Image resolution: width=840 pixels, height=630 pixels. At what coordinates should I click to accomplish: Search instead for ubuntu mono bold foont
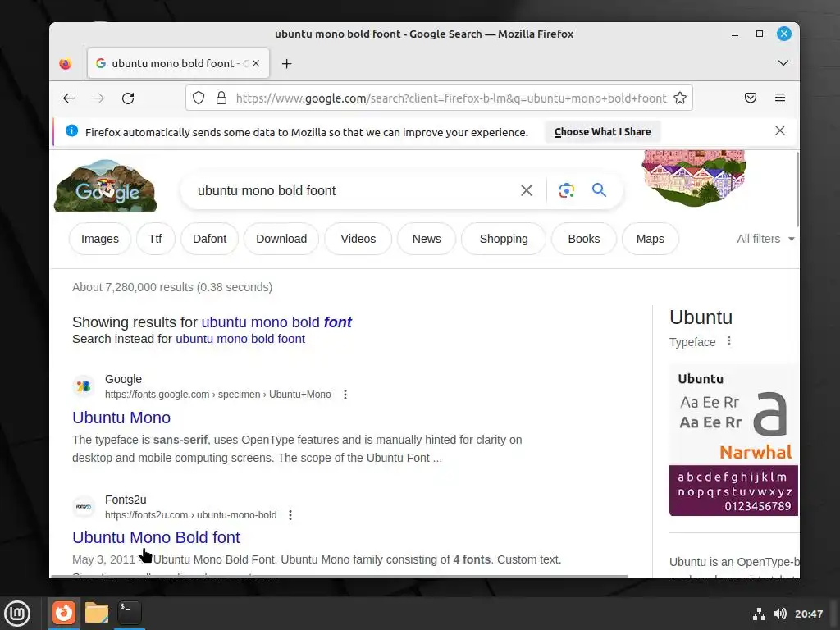click(240, 339)
